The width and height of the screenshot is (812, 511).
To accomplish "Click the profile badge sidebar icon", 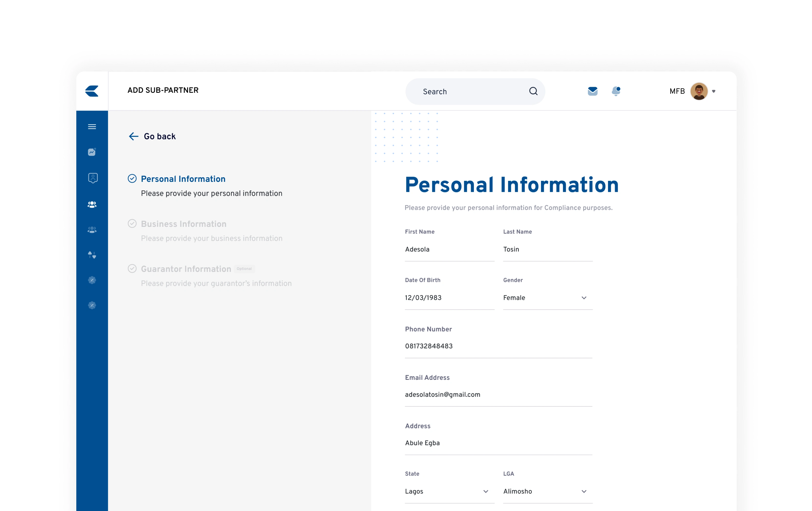I will tap(93, 178).
